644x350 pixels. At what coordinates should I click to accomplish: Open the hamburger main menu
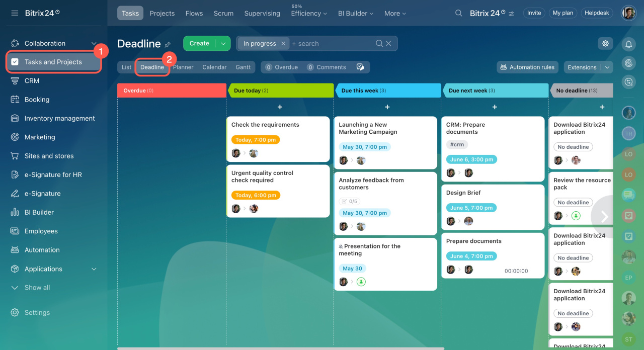point(15,13)
